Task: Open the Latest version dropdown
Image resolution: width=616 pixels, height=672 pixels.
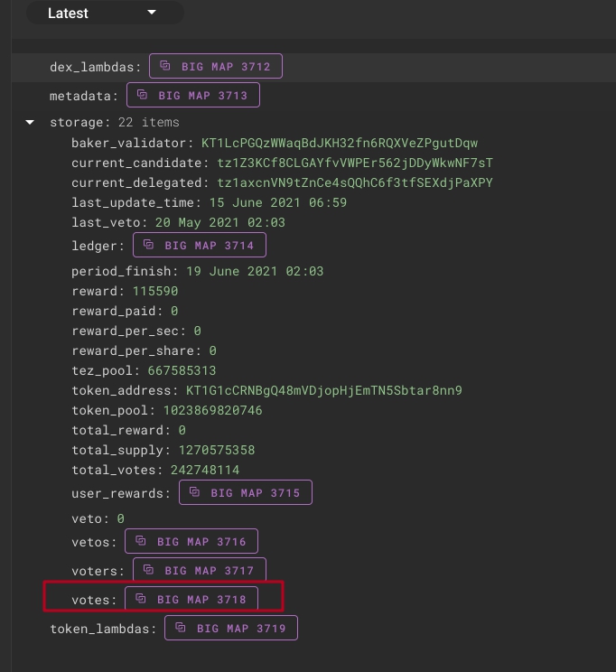Action: pyautogui.click(x=105, y=13)
